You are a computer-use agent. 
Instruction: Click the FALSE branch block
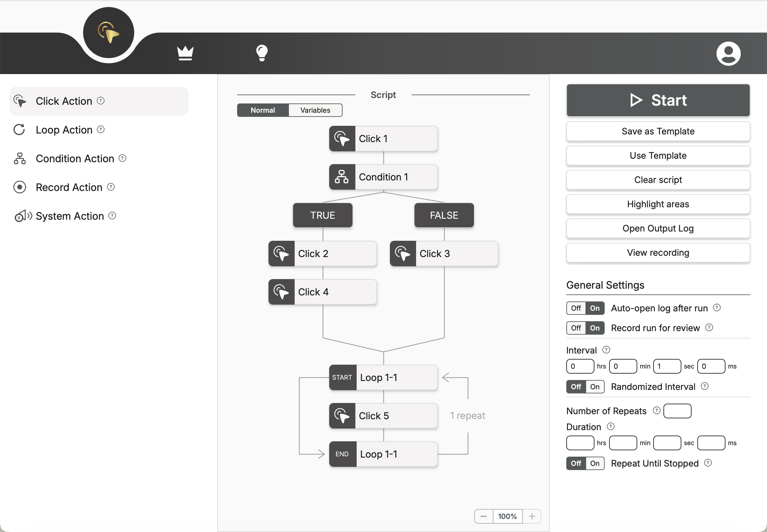[444, 215]
